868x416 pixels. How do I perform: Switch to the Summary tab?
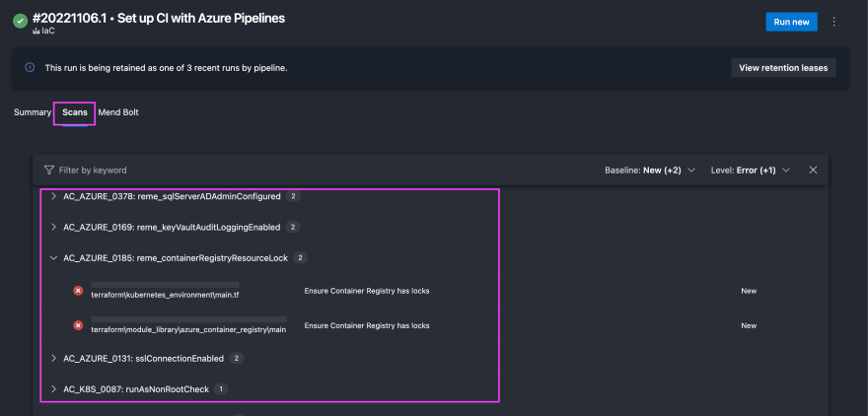pos(33,112)
